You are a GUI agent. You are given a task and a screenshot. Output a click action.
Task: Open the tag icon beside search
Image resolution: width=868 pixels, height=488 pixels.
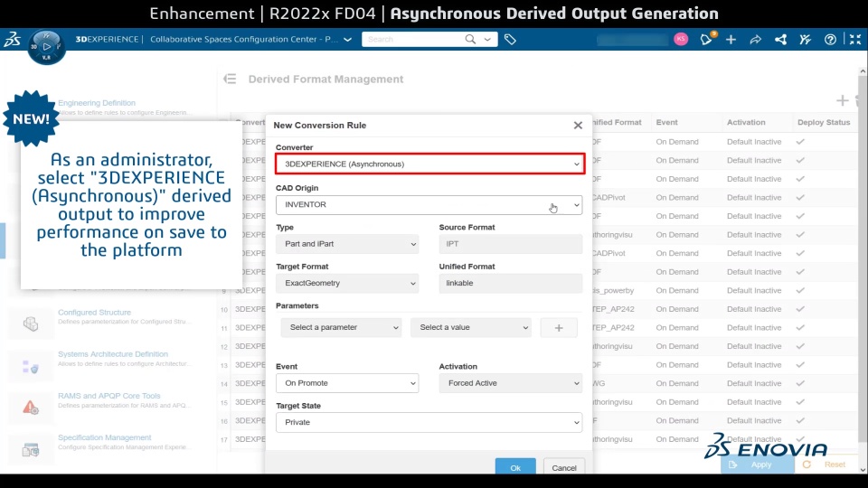510,39
